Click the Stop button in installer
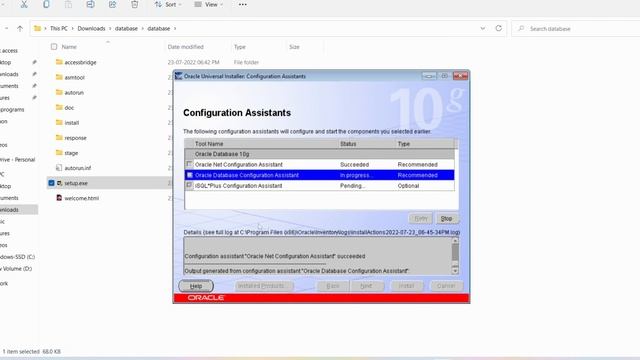Image resolution: width=640 pixels, height=360 pixels. click(447, 218)
